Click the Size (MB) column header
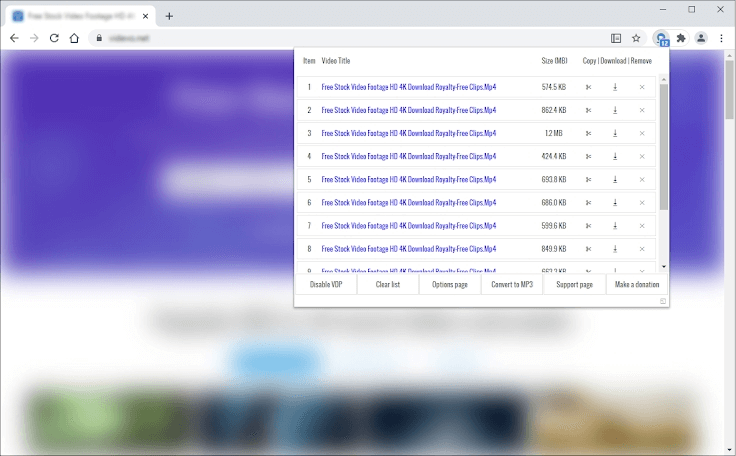 point(554,61)
